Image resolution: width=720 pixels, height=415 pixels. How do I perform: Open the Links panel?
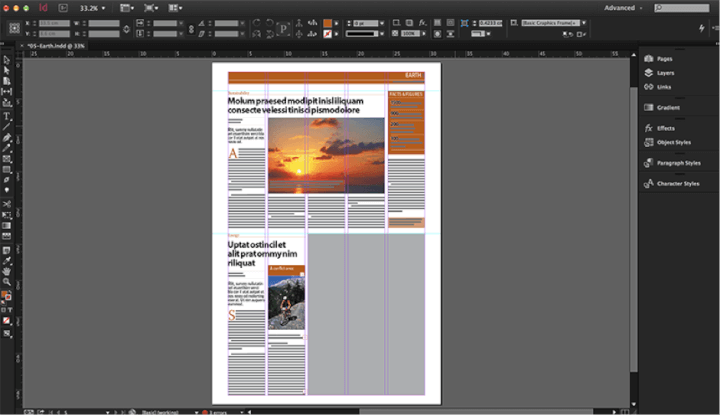click(665, 86)
